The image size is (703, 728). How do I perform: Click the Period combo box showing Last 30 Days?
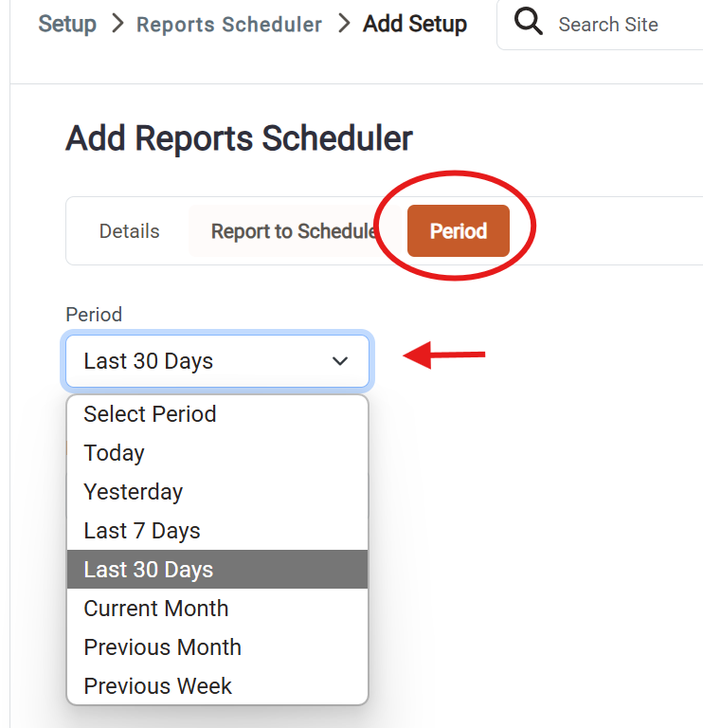point(218,361)
